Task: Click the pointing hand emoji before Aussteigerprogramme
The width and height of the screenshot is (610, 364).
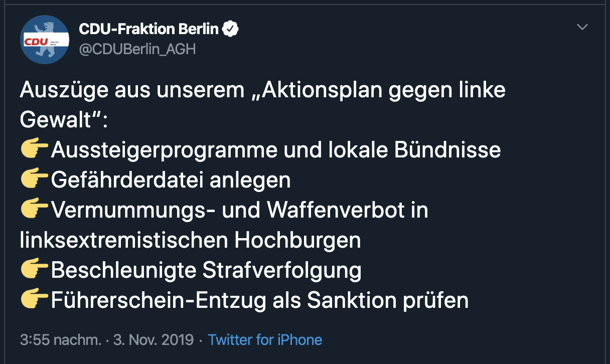Action: pos(34,149)
